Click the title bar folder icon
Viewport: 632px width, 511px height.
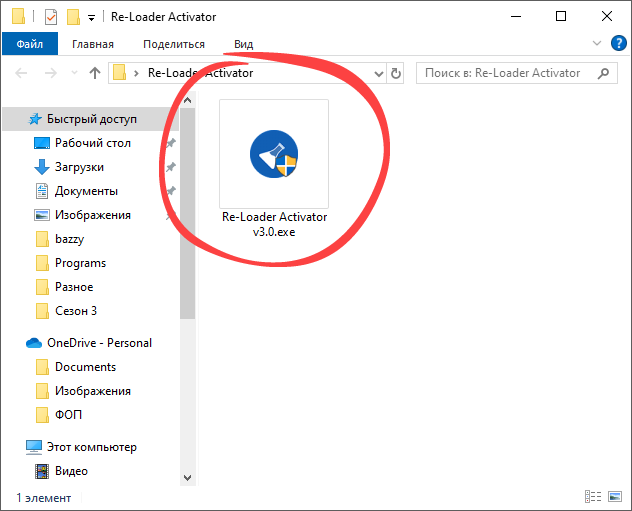[x=18, y=17]
